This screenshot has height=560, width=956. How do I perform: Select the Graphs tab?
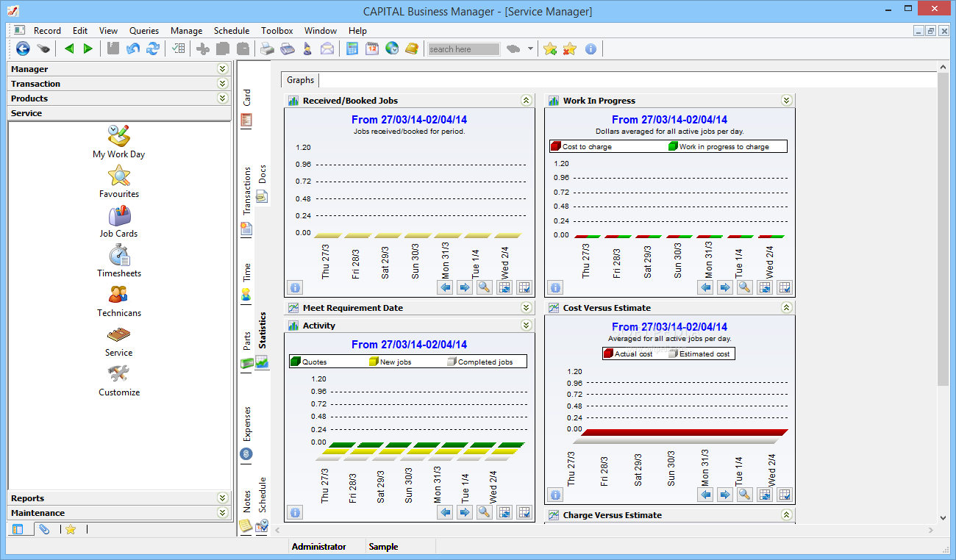(x=300, y=80)
